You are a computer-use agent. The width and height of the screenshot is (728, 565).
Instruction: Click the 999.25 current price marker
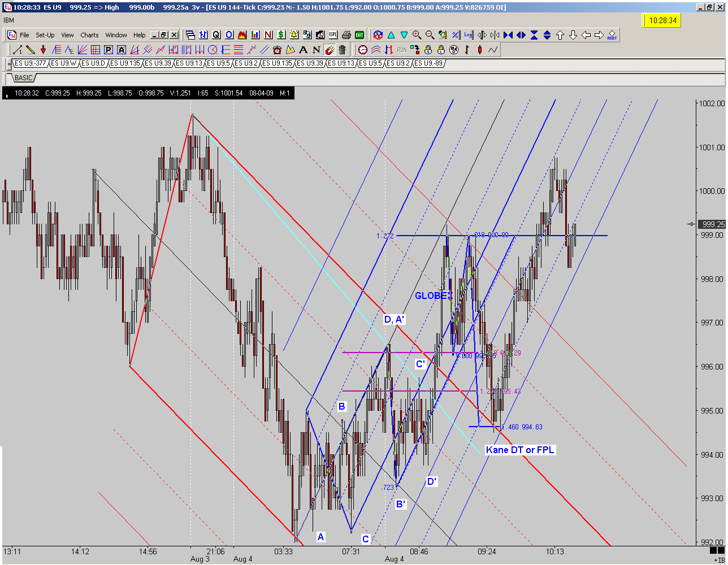tap(711, 224)
